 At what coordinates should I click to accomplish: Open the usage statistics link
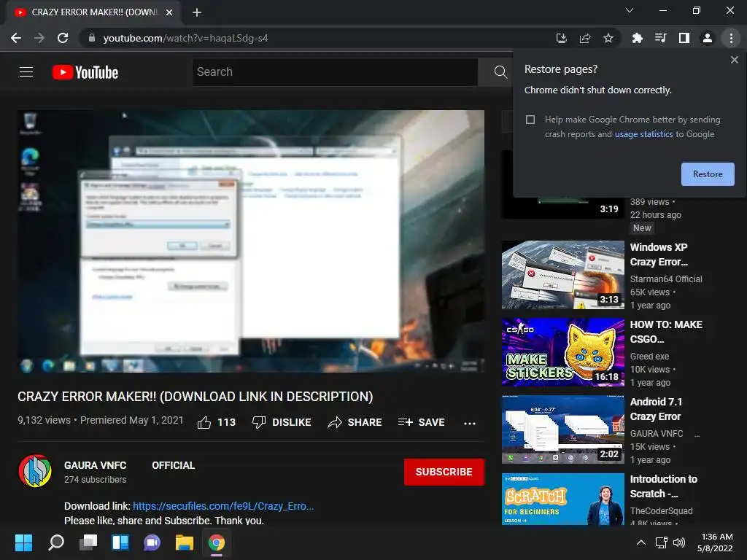click(643, 134)
